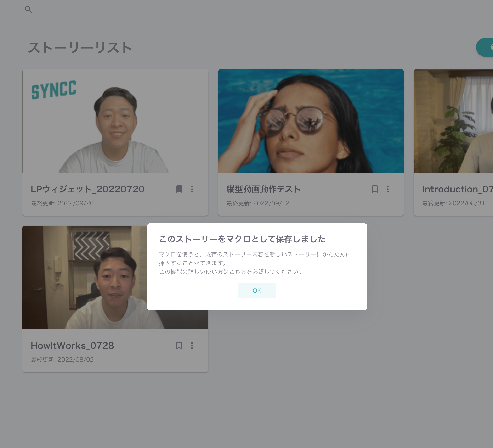Image resolution: width=493 pixels, height=448 pixels.
Task: Select the 縦型動画動作テスト title
Action: click(x=263, y=189)
